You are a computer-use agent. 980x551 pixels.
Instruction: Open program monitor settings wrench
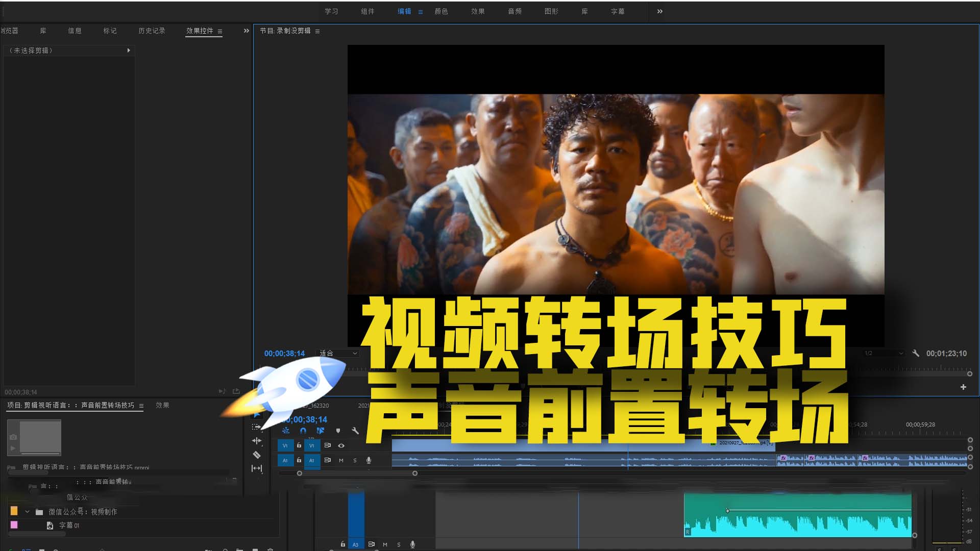click(916, 353)
